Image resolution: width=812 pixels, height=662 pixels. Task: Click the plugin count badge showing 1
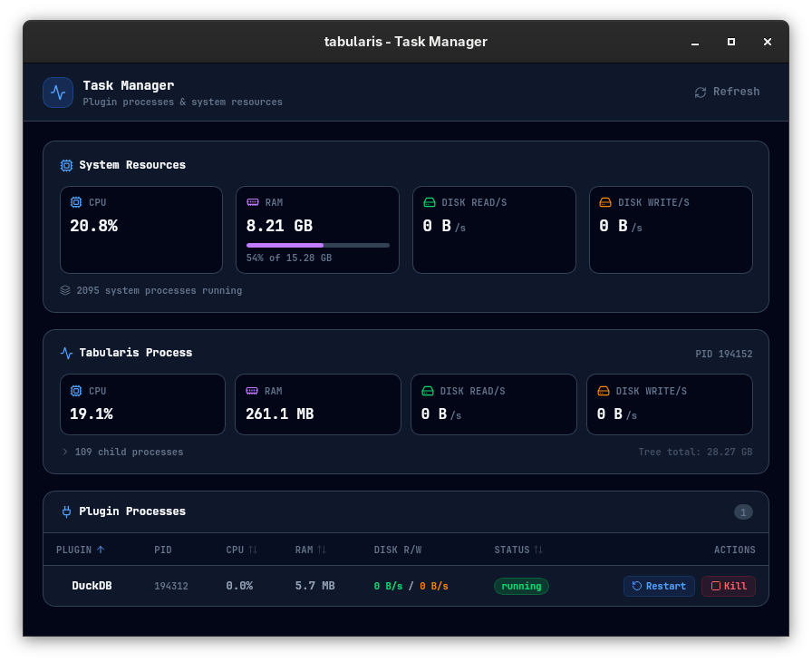pyautogui.click(x=743, y=511)
